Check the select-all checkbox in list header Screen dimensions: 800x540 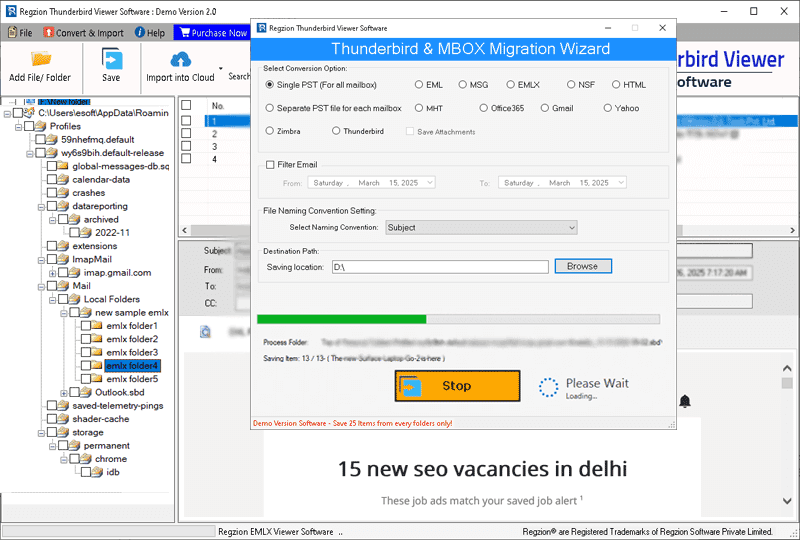[x=186, y=105]
